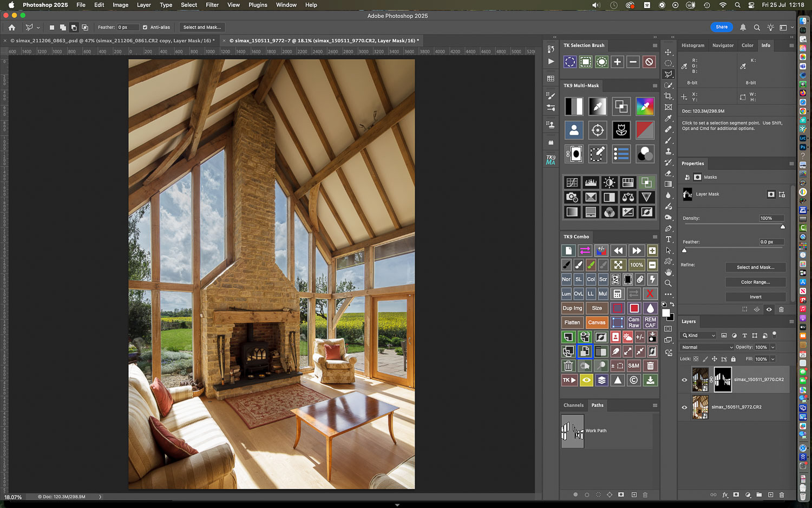Click the Flatten button in TK9 Combo
812x508 pixels.
click(572, 322)
